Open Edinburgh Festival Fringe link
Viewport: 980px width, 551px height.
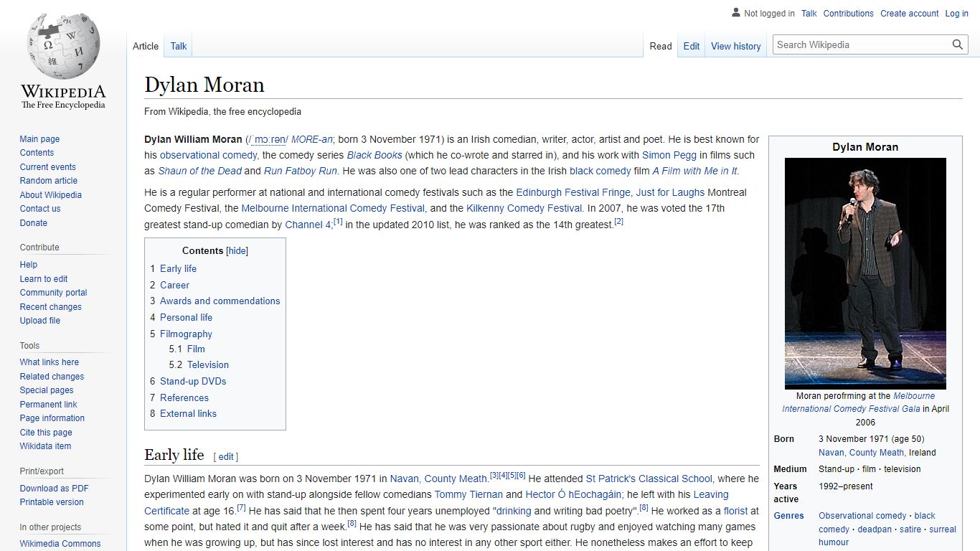tap(573, 192)
